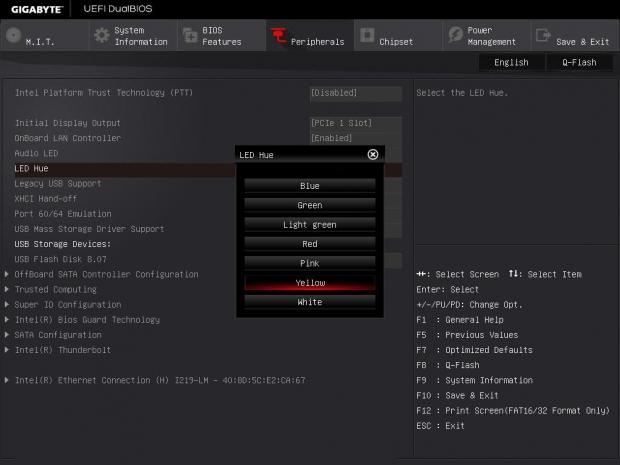
Task: Expand OffBoard SATA Controller Configuration arrow
Action: 7,274
